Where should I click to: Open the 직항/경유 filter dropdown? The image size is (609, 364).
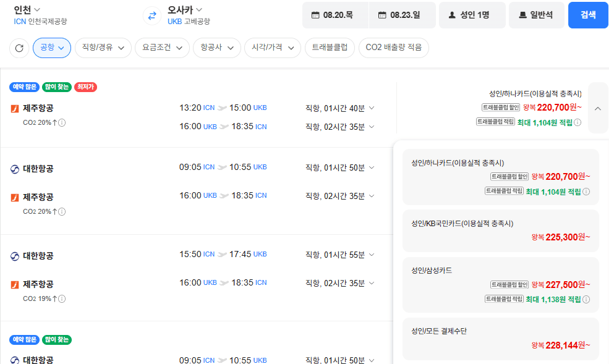pos(103,48)
